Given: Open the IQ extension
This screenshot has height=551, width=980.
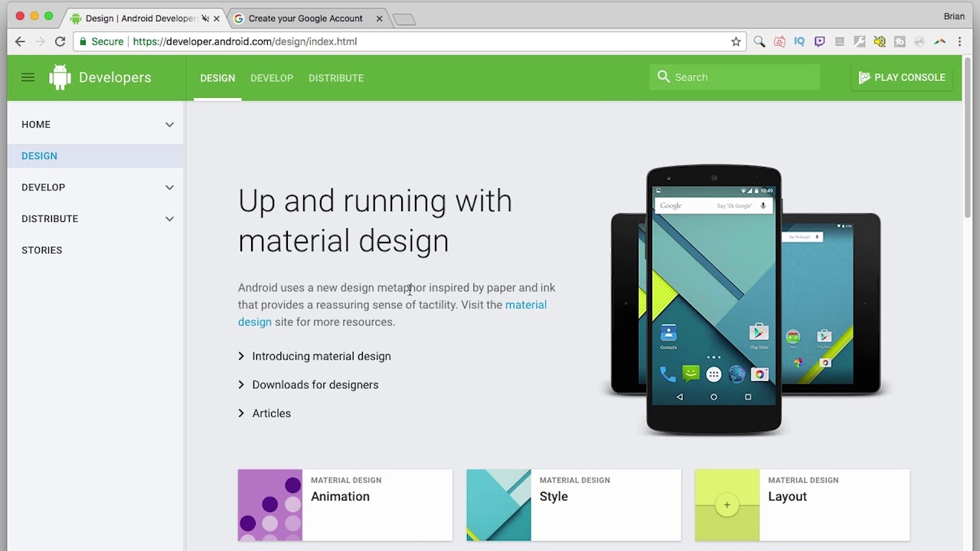Looking at the screenshot, I should coord(799,41).
